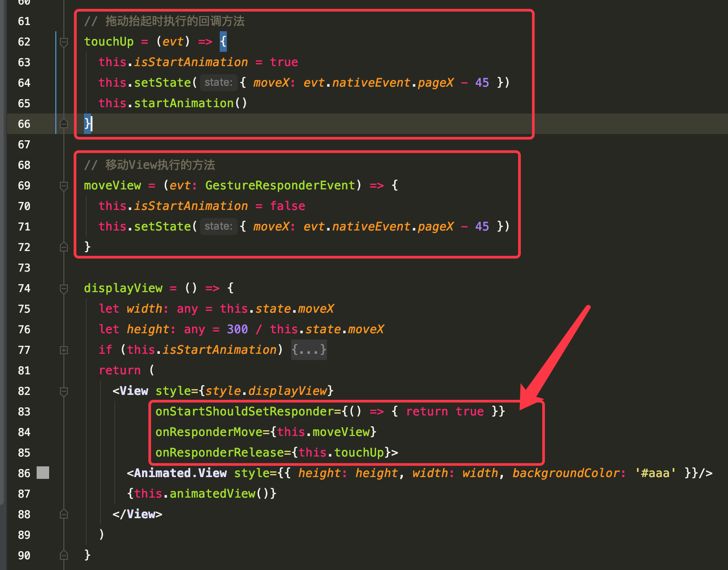Click the displayView declaration name
Screen dimensions: 728x570
tap(123, 288)
